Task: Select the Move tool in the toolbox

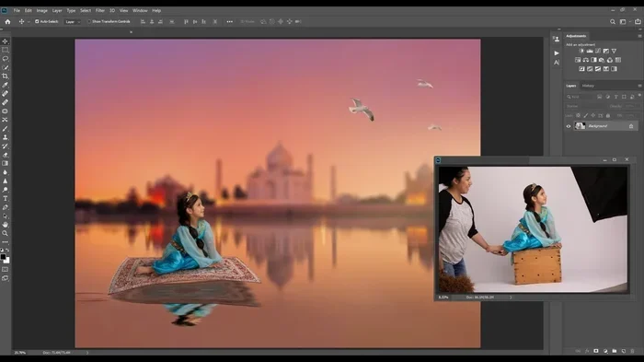Action: click(5, 41)
